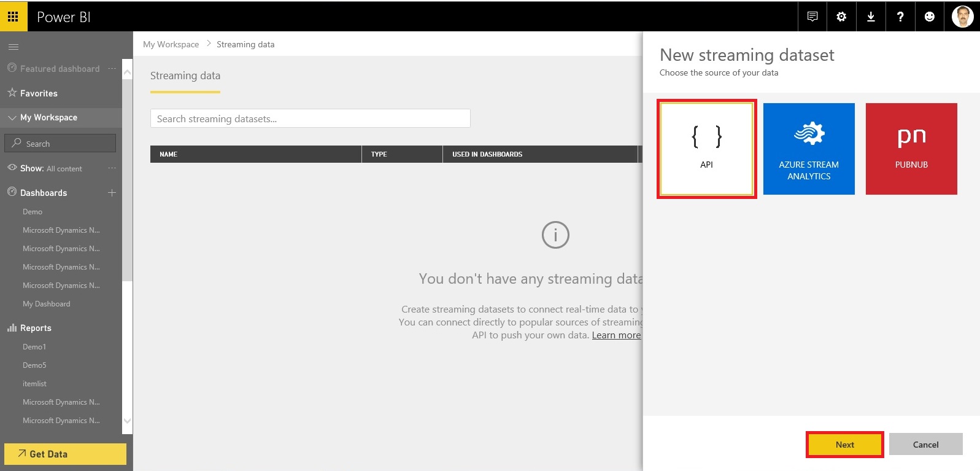Image resolution: width=980 pixels, height=471 pixels.
Task: Click the download arrow icon
Action: (x=871, y=17)
